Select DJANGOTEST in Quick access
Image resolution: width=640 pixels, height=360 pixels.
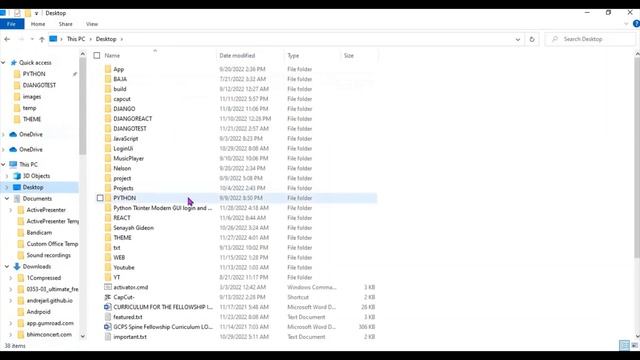[x=39, y=85]
